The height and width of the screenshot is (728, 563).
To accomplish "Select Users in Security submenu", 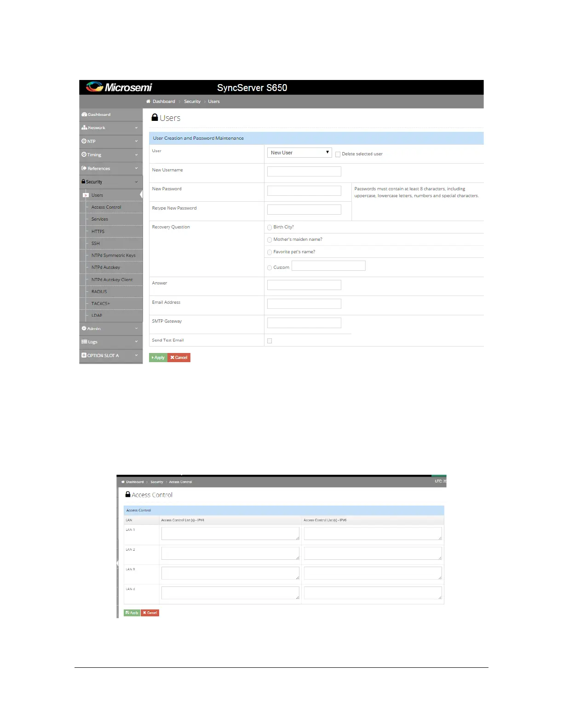I will 97,195.
